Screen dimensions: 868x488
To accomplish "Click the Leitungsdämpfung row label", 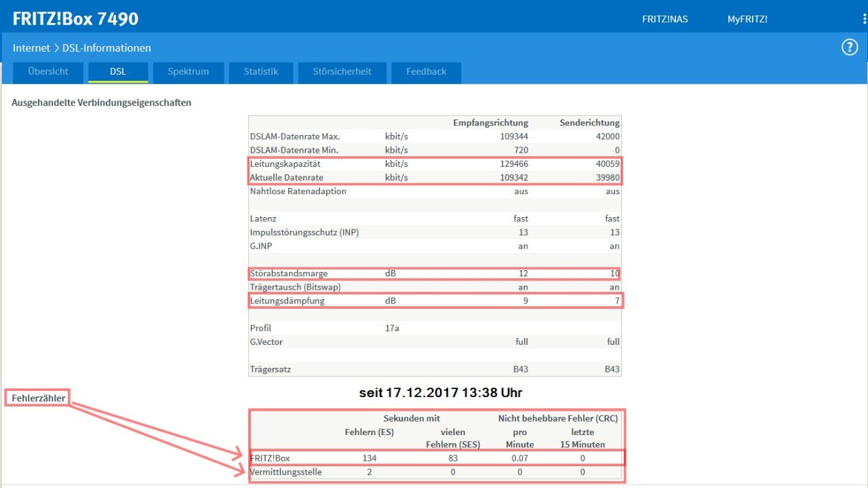I will pos(287,301).
